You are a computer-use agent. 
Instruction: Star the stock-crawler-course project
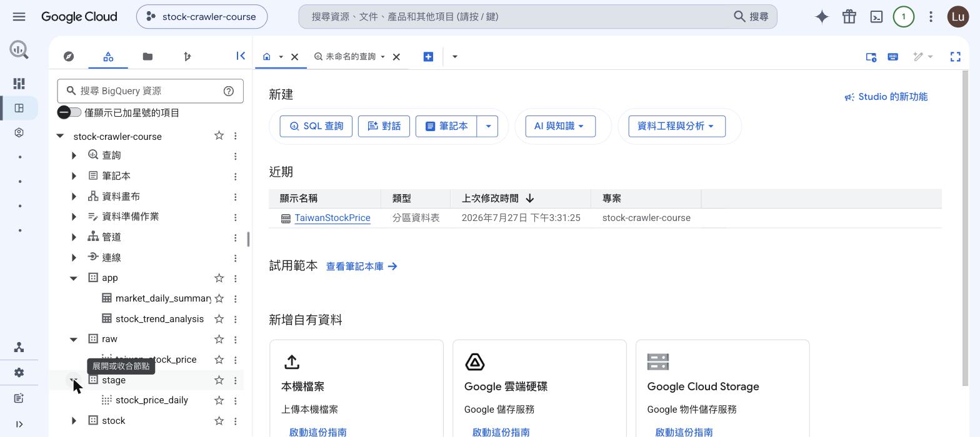(219, 135)
